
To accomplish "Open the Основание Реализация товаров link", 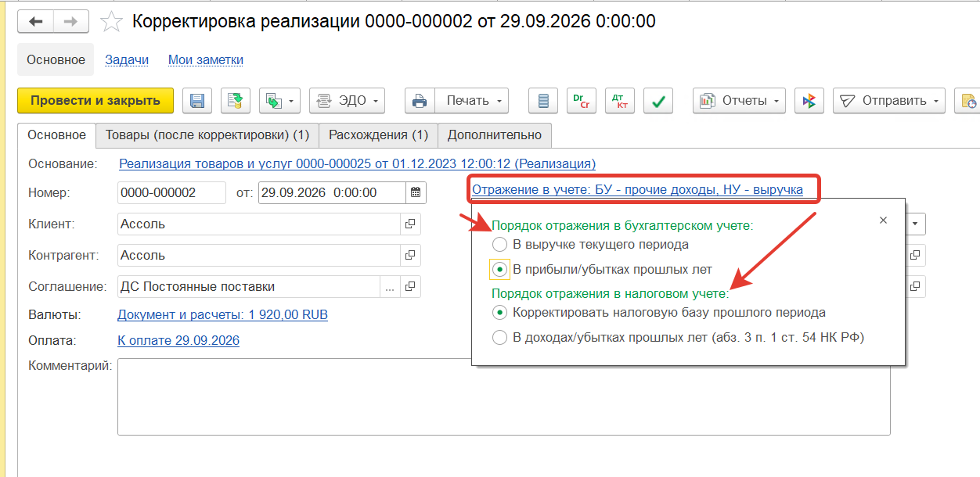I will point(357,163).
